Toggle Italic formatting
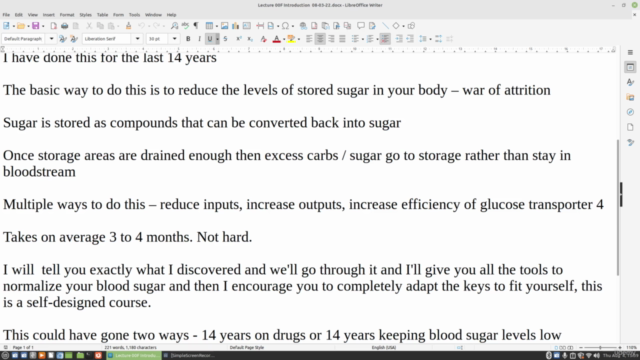This screenshot has height=360, width=640. click(199, 39)
